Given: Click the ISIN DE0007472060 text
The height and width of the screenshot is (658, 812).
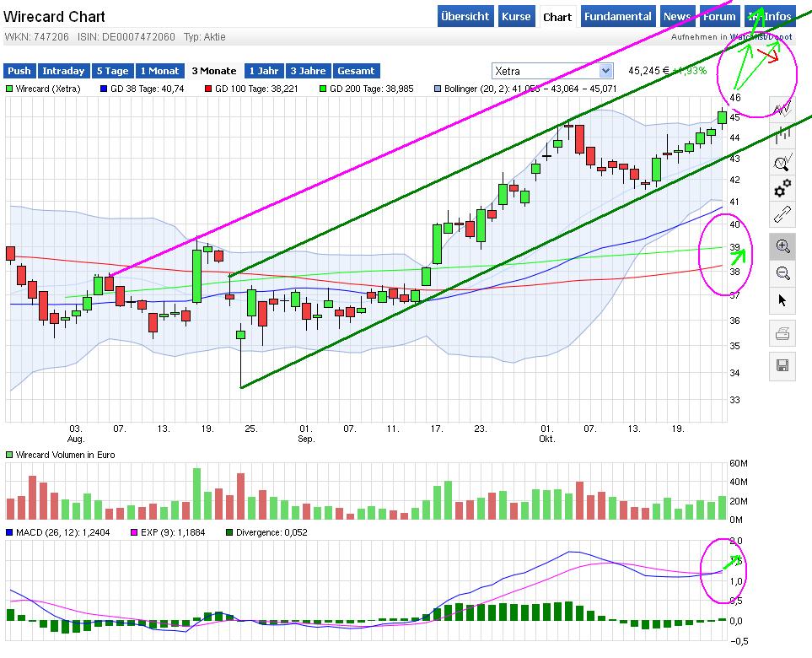Looking at the screenshot, I should click(126, 37).
